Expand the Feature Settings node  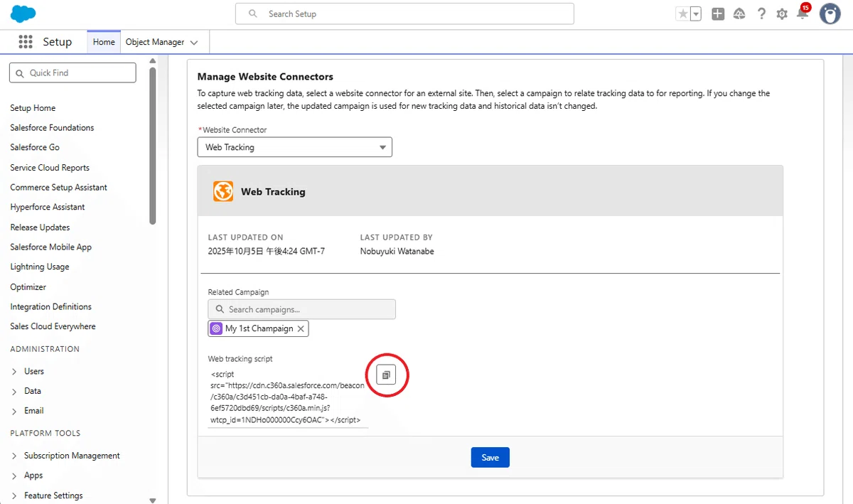click(x=14, y=495)
